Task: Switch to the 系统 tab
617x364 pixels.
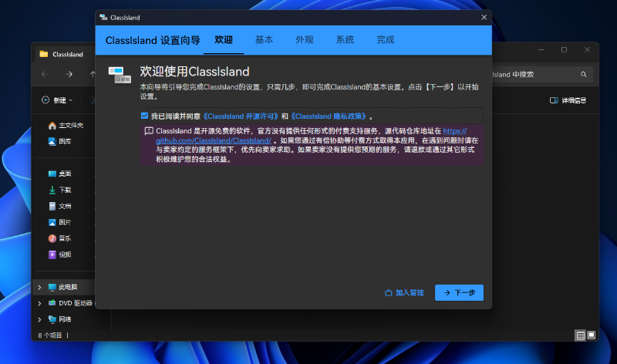Action: point(345,40)
